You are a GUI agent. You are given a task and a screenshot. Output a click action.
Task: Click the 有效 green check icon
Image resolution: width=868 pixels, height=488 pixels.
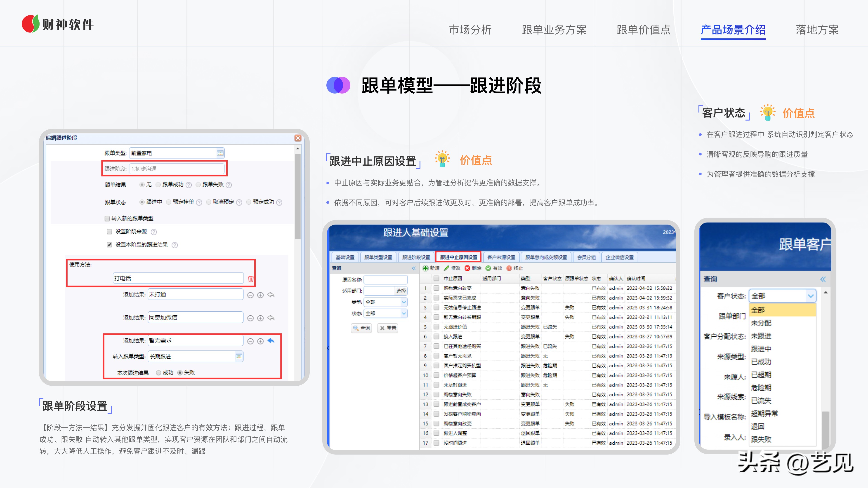coord(488,268)
